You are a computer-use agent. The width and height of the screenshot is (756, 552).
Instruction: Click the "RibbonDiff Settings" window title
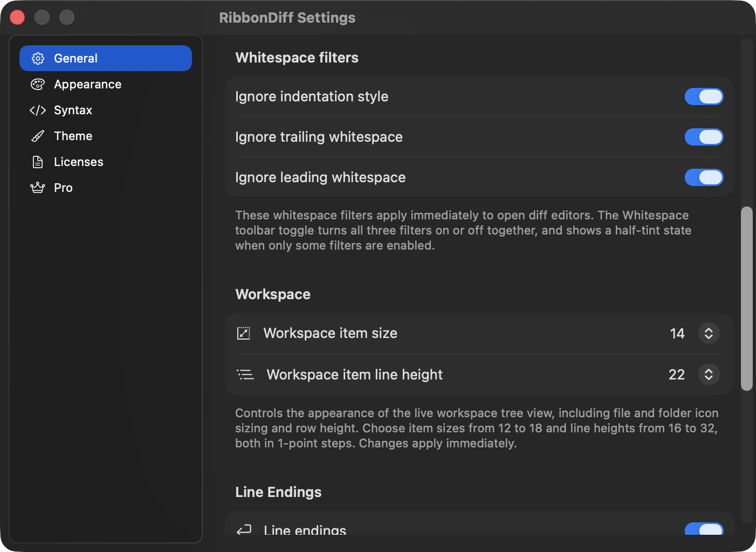coord(287,18)
